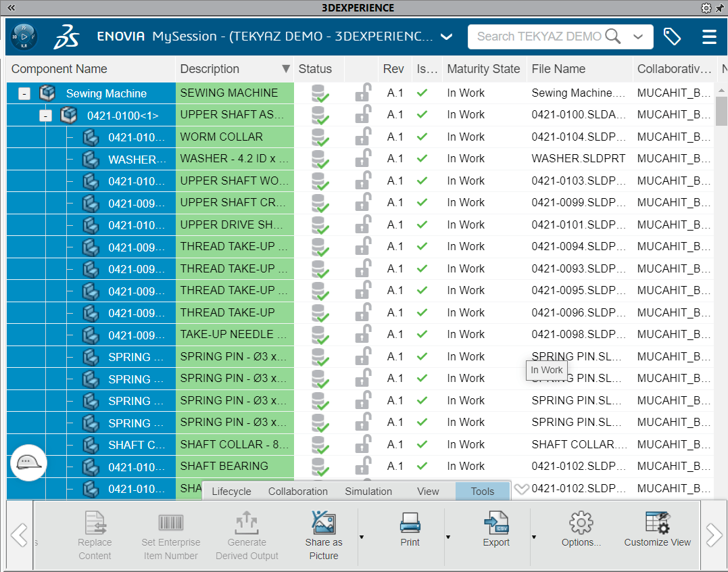
Task: Switch to Lifecycle tab
Action: (x=231, y=492)
